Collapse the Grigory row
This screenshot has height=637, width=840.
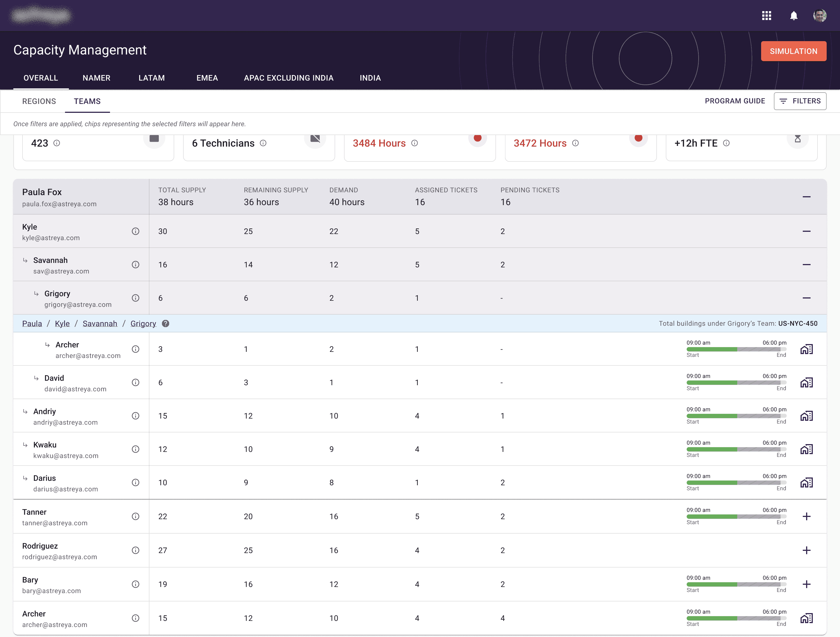[806, 298]
